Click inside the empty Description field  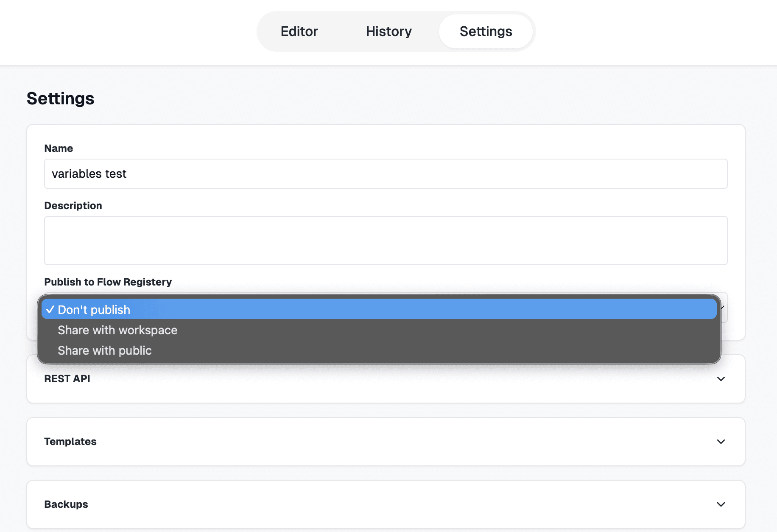386,240
